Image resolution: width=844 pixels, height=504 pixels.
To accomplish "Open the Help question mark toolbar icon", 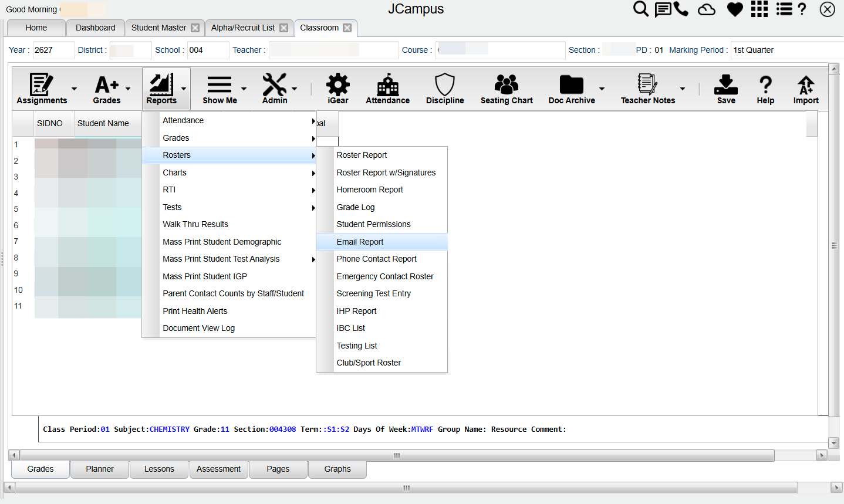I will [x=765, y=85].
